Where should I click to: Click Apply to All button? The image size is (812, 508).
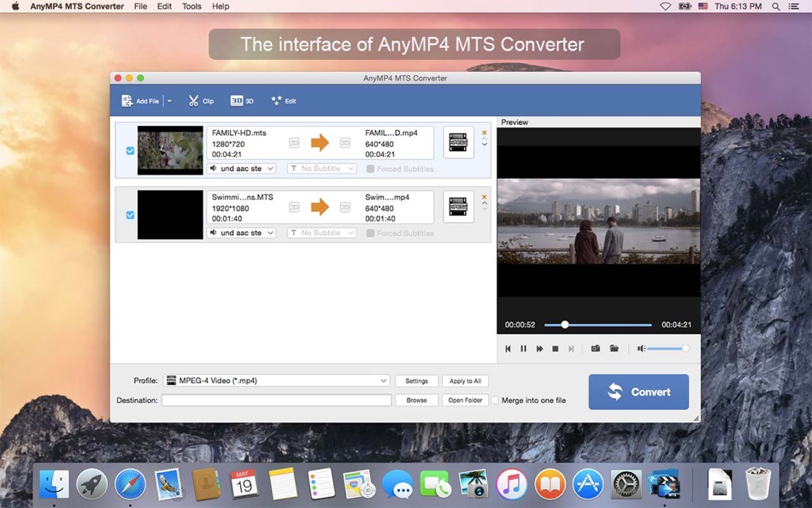click(x=466, y=381)
